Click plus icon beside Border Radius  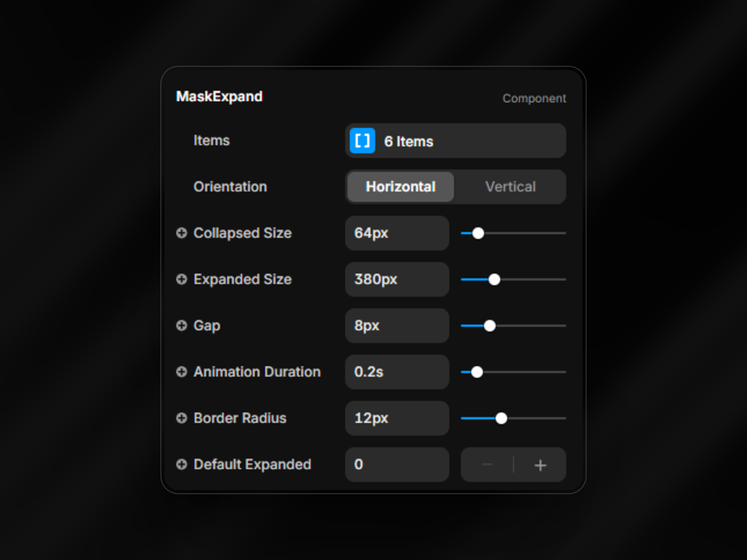[181, 418]
